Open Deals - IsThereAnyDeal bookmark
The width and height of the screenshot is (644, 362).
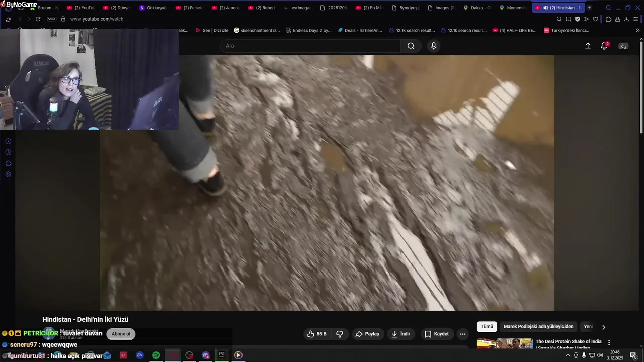[x=360, y=30]
